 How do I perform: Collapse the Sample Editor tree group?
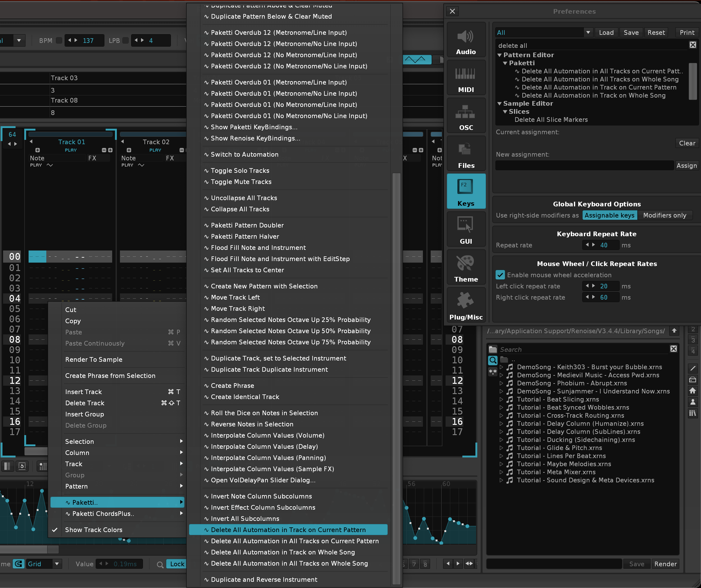click(499, 103)
